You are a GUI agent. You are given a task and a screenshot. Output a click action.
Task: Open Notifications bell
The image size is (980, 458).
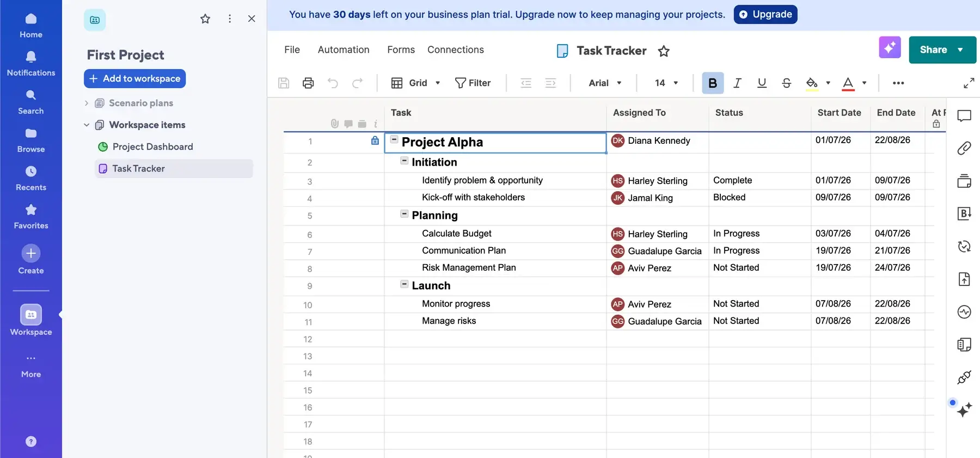(x=31, y=64)
